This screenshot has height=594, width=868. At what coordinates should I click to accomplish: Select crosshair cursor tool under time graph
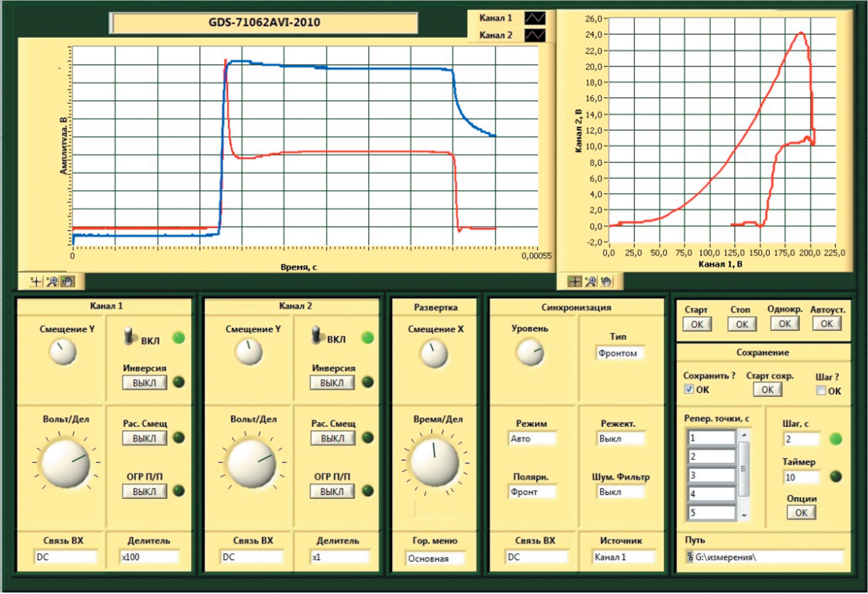pos(36,281)
